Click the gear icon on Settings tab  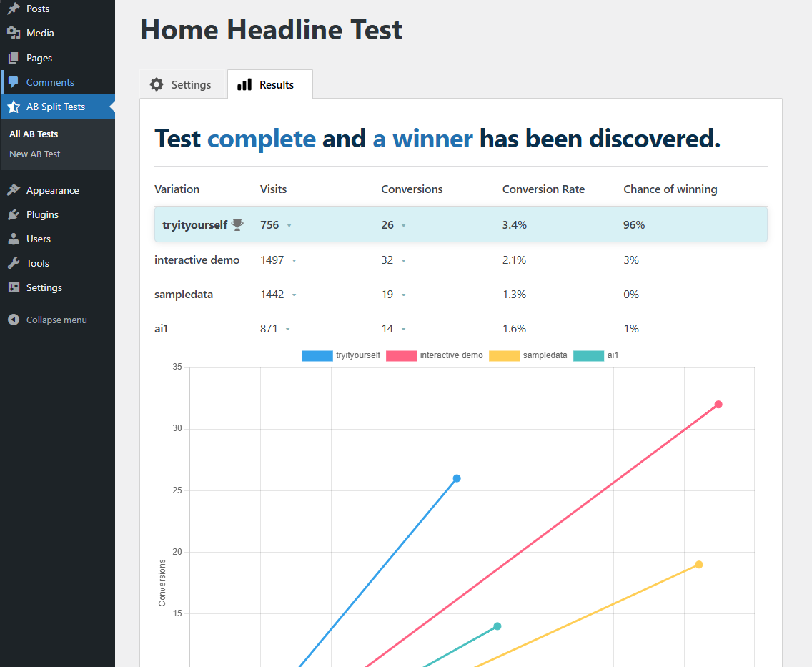[x=157, y=84]
